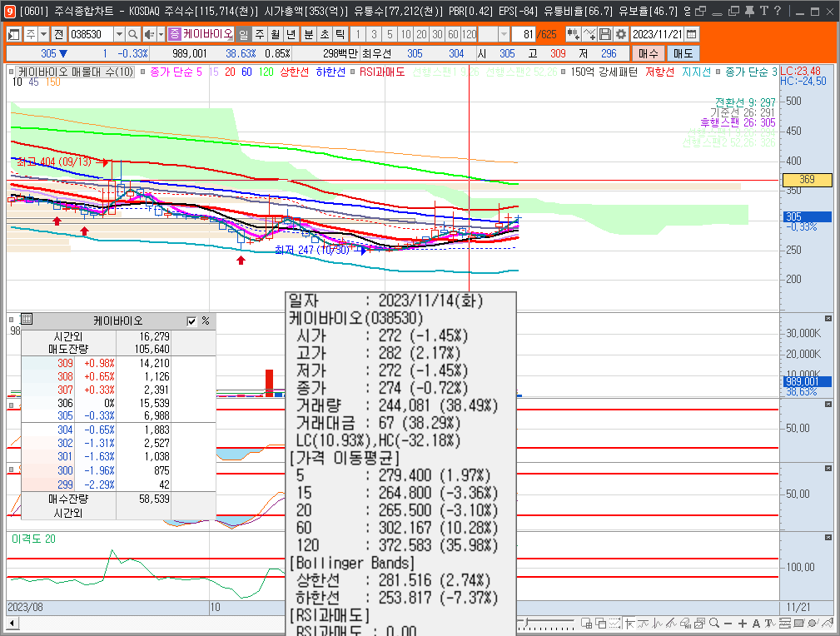The width and height of the screenshot is (840, 636).
Task: Select the 10 interval button
Action: (x=405, y=35)
